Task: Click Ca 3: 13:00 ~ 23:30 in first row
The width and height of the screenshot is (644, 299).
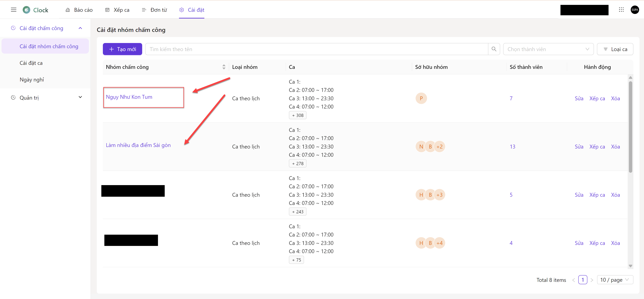Action: coord(311,98)
